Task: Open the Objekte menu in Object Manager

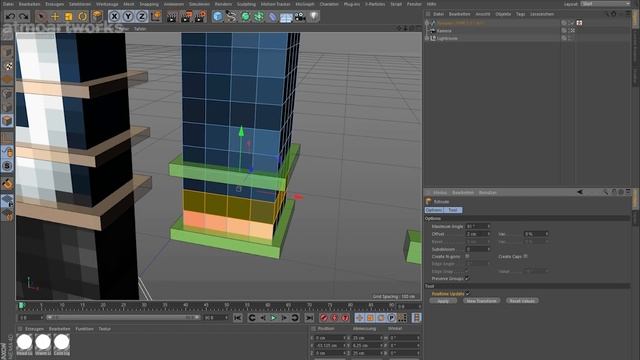Action: pos(503,14)
